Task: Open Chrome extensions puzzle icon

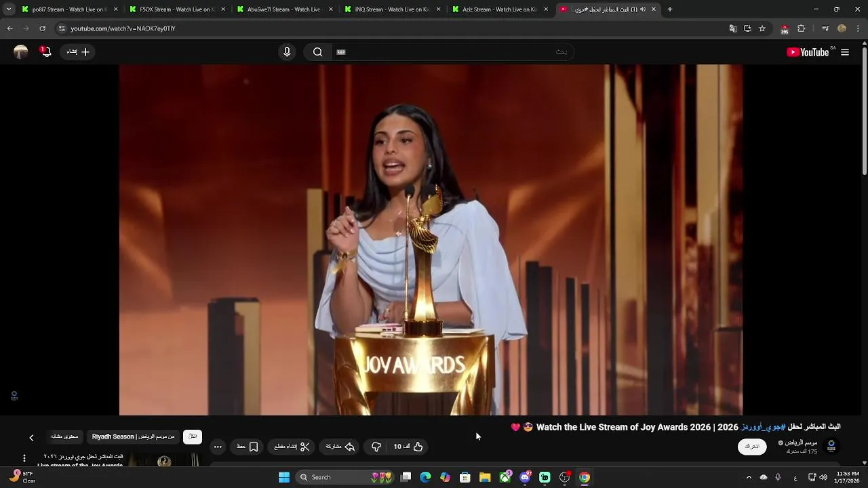Action: pos(802,28)
